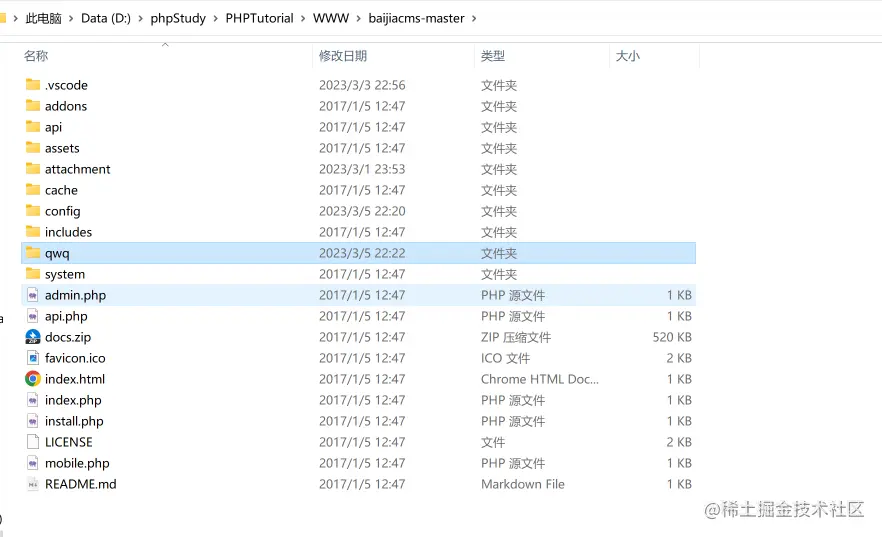Image resolution: width=882 pixels, height=537 pixels.
Task: Click the api folder icon
Action: click(x=33, y=127)
